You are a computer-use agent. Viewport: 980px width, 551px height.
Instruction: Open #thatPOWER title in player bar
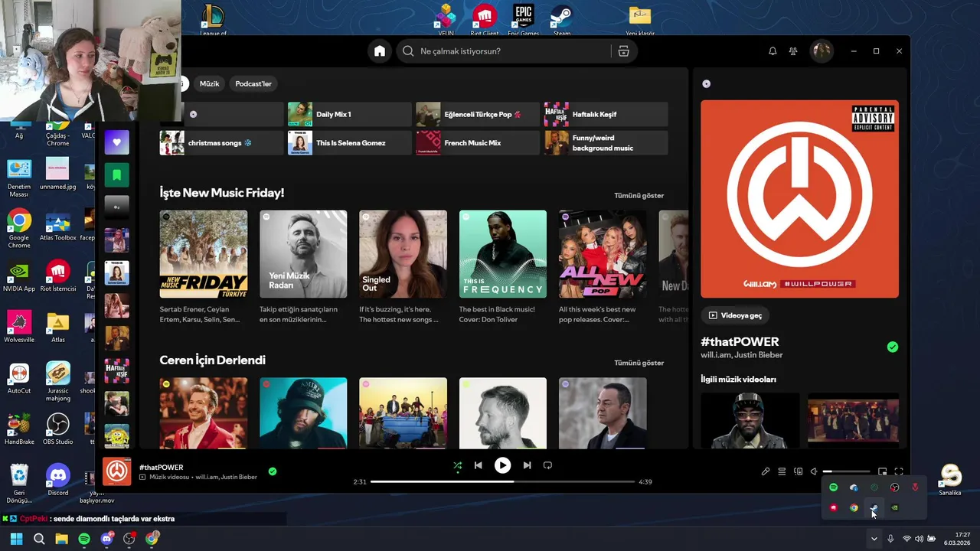[x=161, y=467]
